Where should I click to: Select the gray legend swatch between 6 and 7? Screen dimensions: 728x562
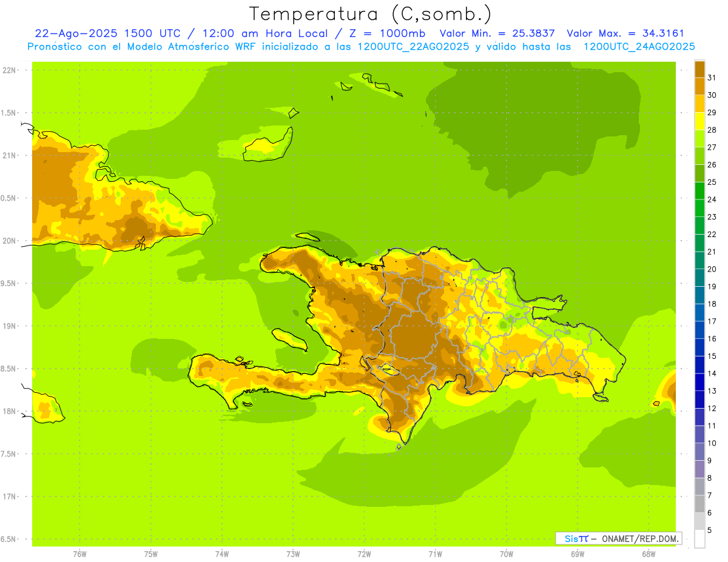tap(699, 504)
